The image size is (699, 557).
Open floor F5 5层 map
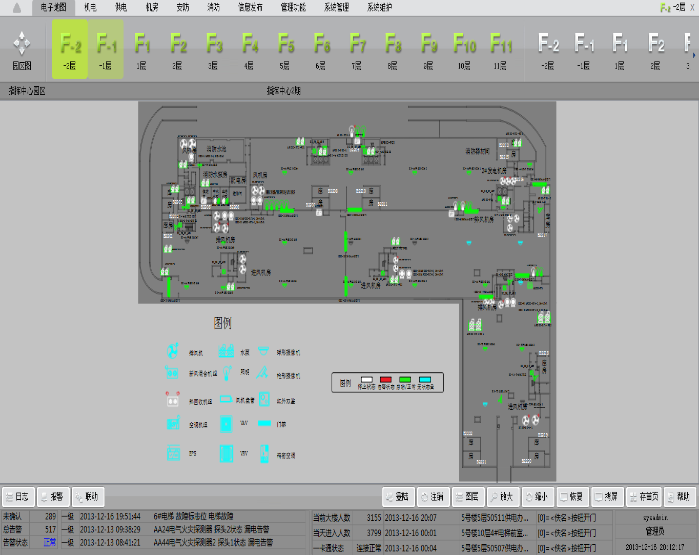[285, 50]
